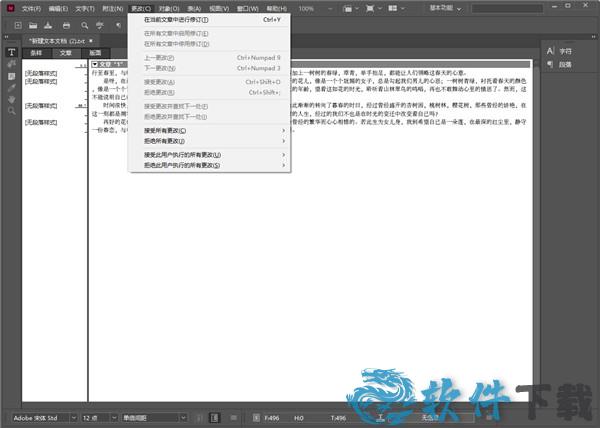Select the Eyedropper tool in the toolbox
The width and height of the screenshot is (600, 428).
pos(12,87)
